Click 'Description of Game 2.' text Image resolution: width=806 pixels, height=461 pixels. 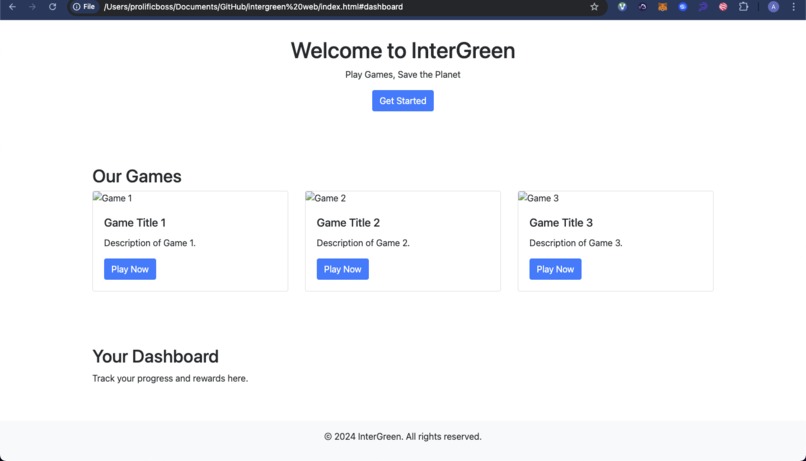coord(363,243)
